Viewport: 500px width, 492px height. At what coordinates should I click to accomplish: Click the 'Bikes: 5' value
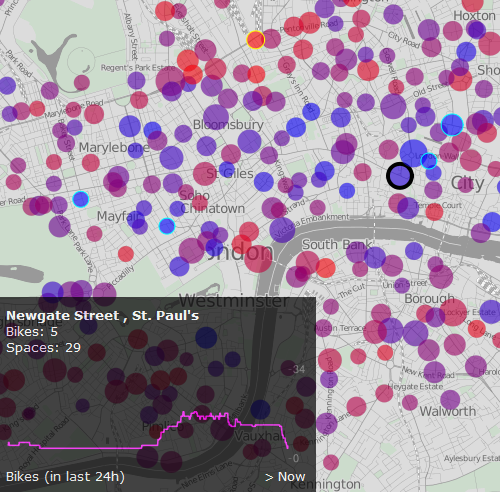coord(32,332)
